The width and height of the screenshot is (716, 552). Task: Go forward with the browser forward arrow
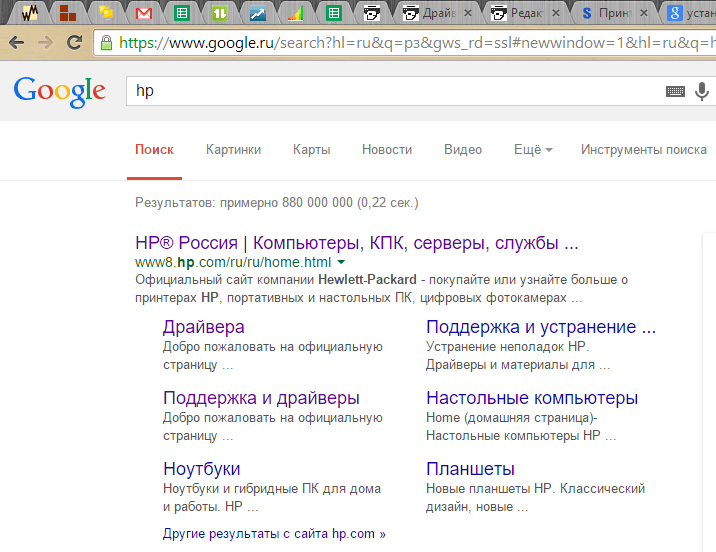coord(45,43)
